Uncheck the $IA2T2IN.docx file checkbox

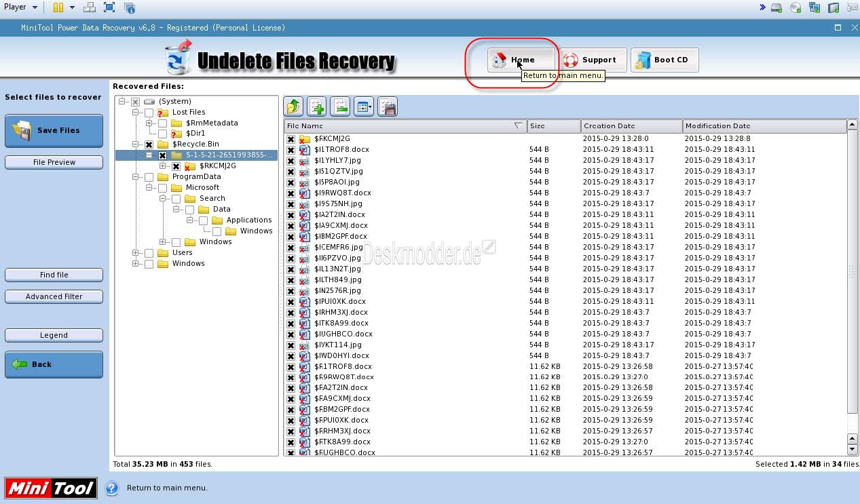pyautogui.click(x=291, y=214)
